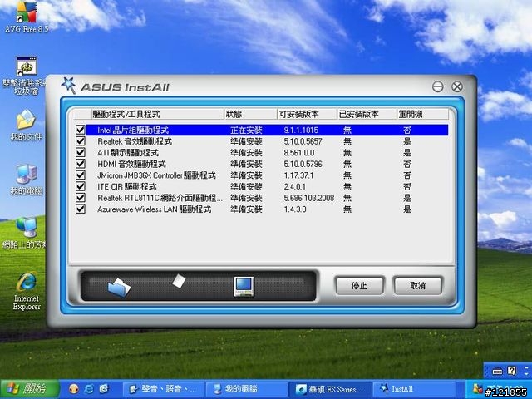Viewport: 532px width, 399px height.
Task: Switch to InstAll taskbar button
Action: click(x=414, y=389)
